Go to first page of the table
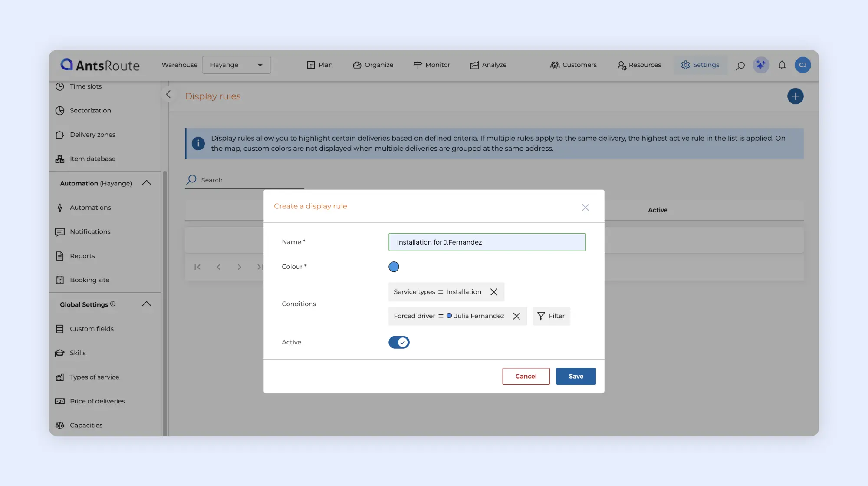Screen dimensions: 868x486 pyautogui.click(x=197, y=267)
